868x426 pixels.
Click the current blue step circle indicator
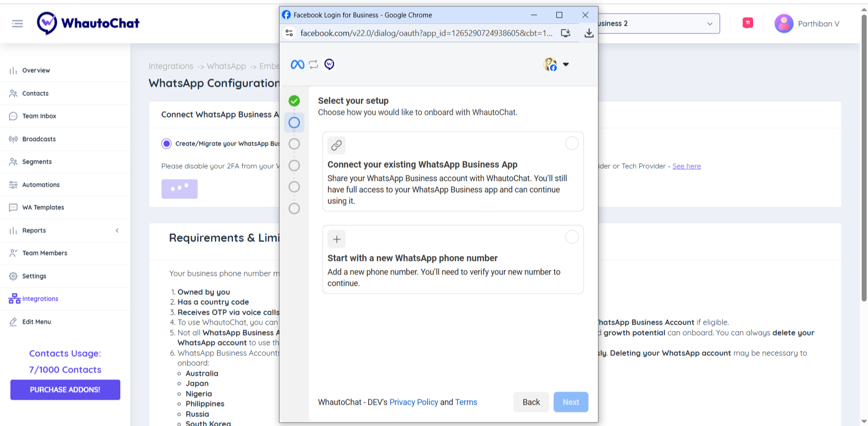(x=294, y=123)
